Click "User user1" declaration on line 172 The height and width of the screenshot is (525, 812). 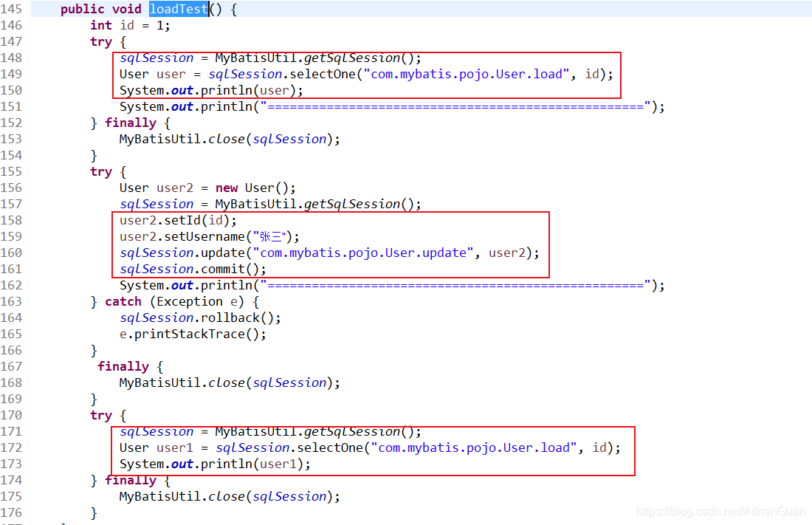coord(156,447)
